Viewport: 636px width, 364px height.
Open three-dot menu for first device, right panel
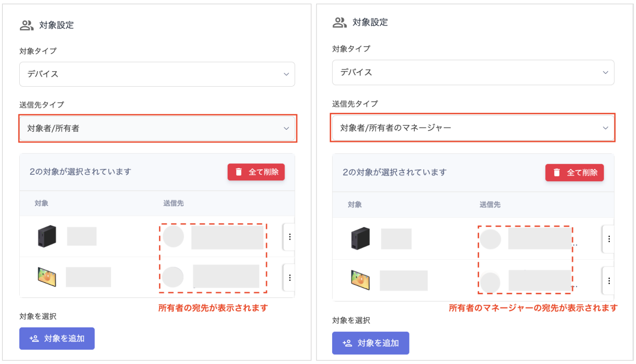point(609,239)
